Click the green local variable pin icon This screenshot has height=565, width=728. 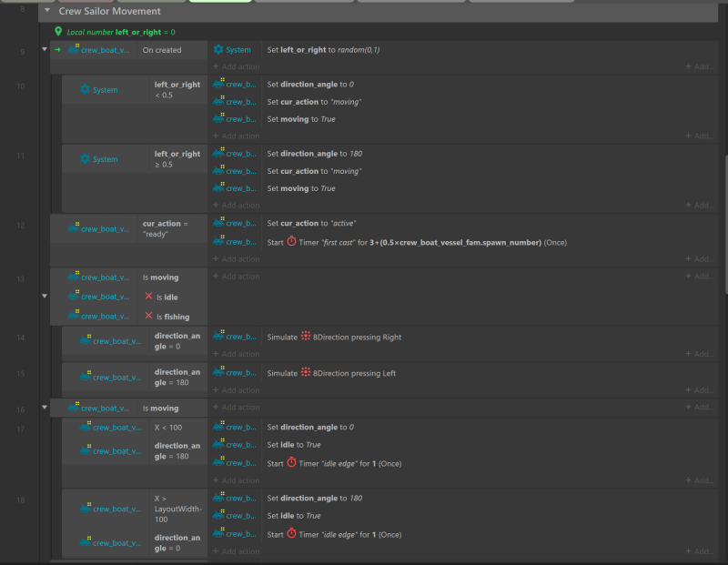[58, 32]
